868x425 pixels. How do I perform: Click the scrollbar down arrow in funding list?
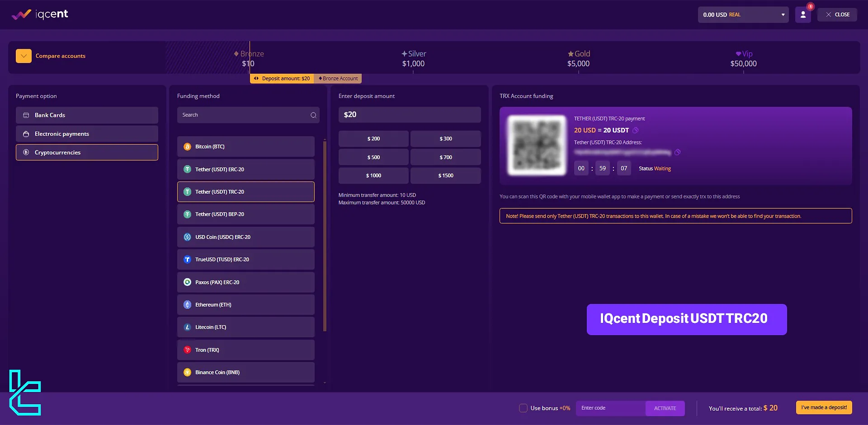(x=325, y=383)
